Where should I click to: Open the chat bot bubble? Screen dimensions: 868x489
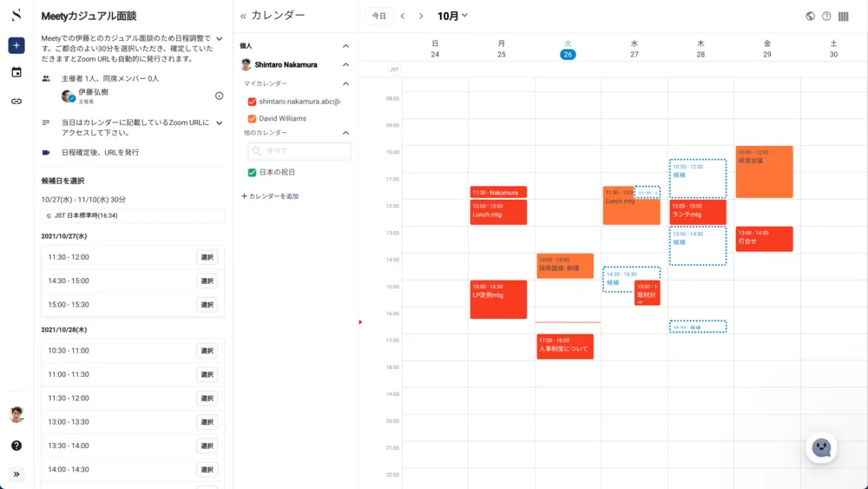(x=821, y=447)
